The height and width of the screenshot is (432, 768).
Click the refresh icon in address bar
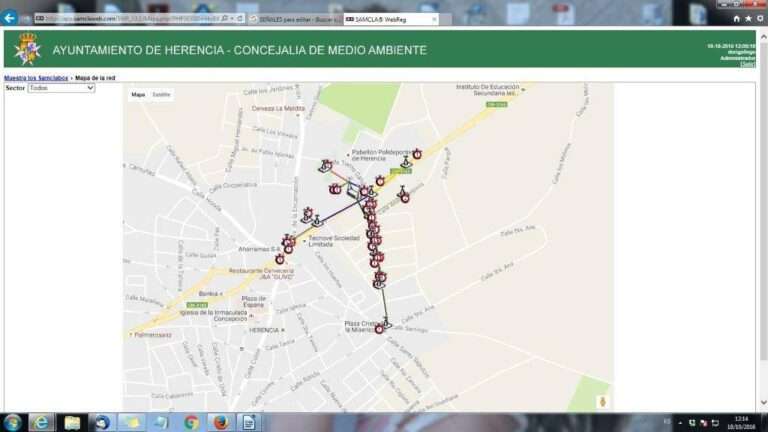click(240, 19)
